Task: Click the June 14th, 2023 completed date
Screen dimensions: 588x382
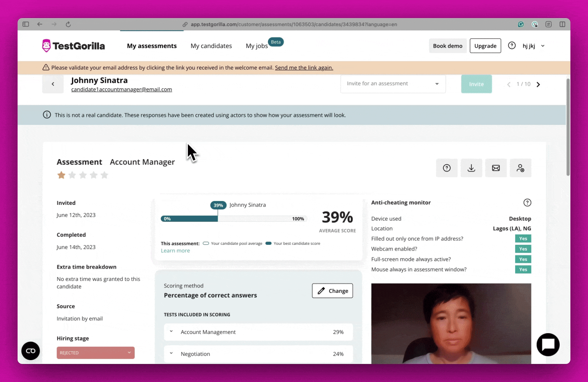Action: [76, 247]
